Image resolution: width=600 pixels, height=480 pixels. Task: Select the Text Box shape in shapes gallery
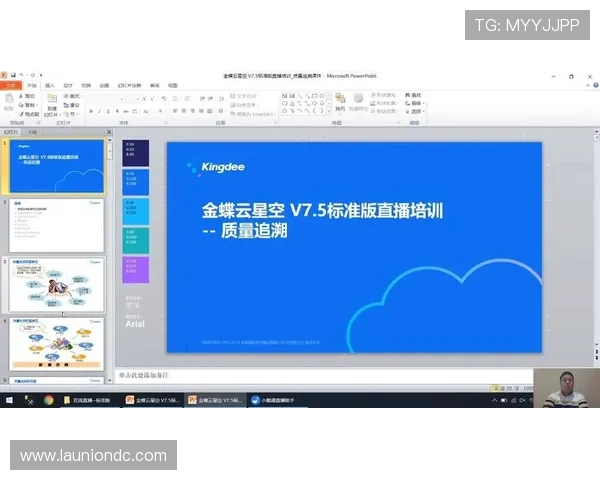284,96
